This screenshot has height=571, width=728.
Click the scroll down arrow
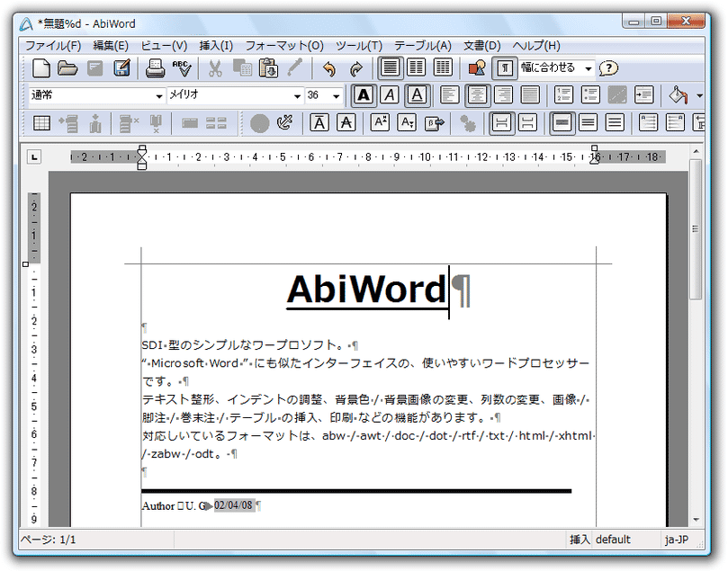click(696, 520)
